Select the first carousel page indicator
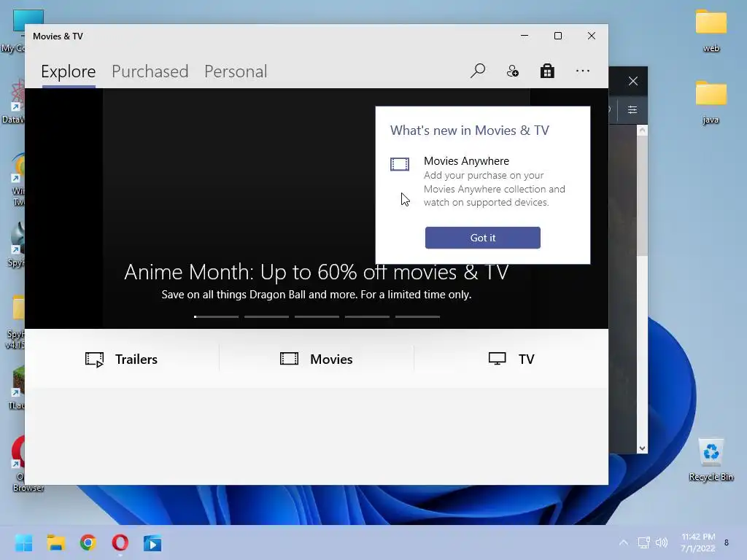 pos(216,316)
